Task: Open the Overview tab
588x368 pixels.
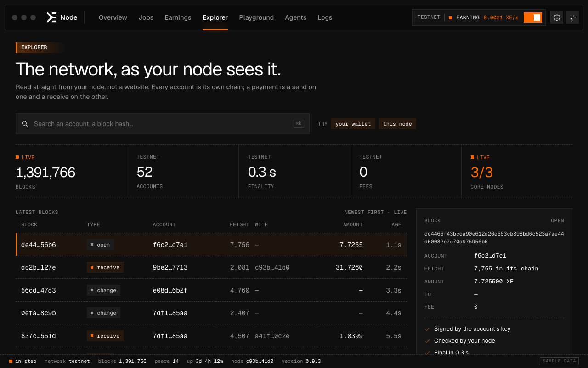Action: click(113, 17)
